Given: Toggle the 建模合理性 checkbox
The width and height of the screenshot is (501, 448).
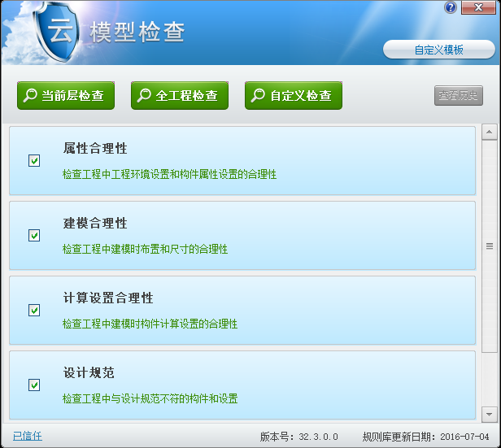Looking at the screenshot, I should coord(34,236).
